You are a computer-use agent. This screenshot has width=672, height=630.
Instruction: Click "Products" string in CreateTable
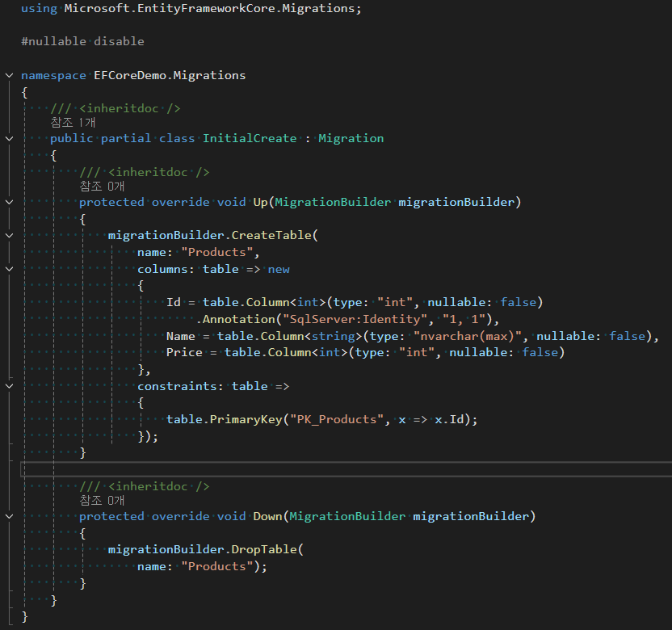[216, 253]
